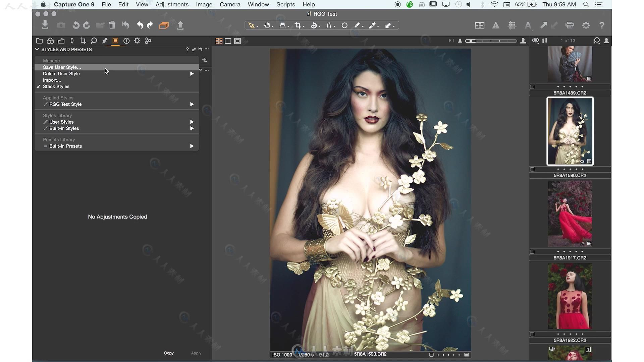Tick the checkbox for 5R8A1922.CR2 thumbnail
Viewport: 644px width, 362px height.
click(x=532, y=334)
